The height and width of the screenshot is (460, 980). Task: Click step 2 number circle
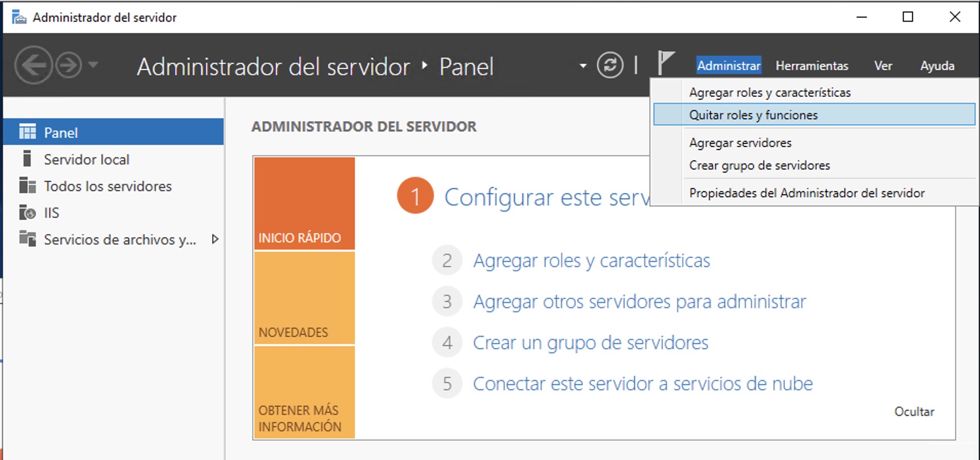pos(447,260)
